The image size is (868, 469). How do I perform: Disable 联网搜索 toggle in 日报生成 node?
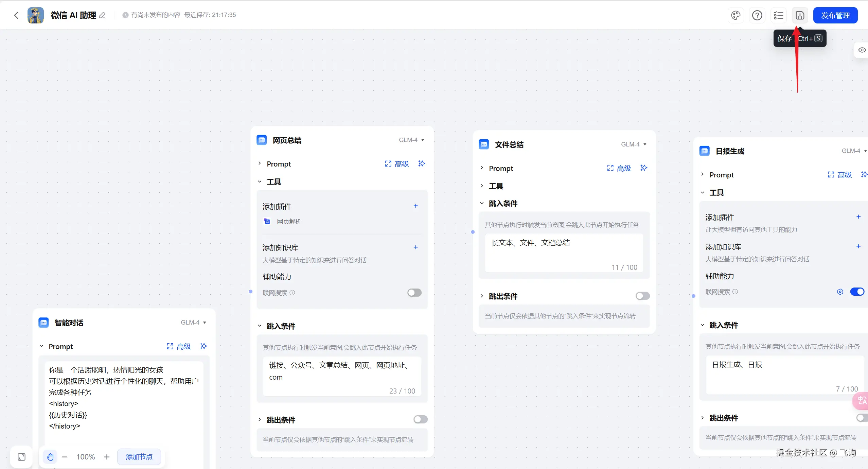tap(857, 292)
